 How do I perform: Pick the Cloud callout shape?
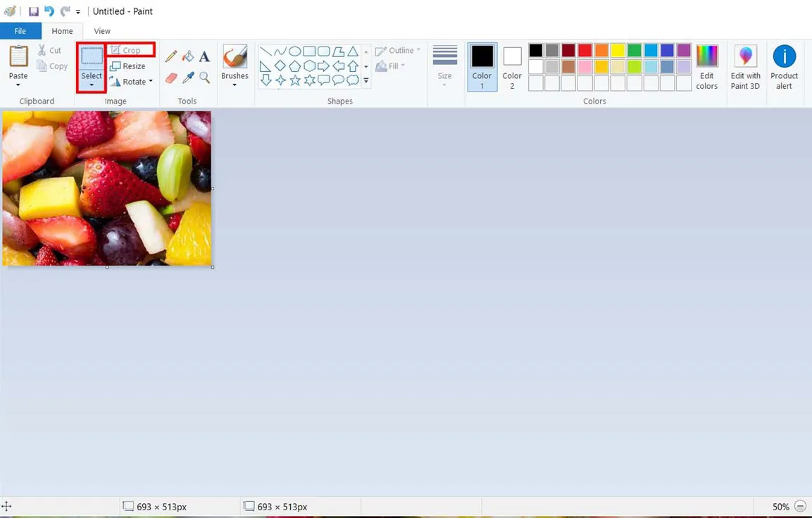tap(353, 80)
